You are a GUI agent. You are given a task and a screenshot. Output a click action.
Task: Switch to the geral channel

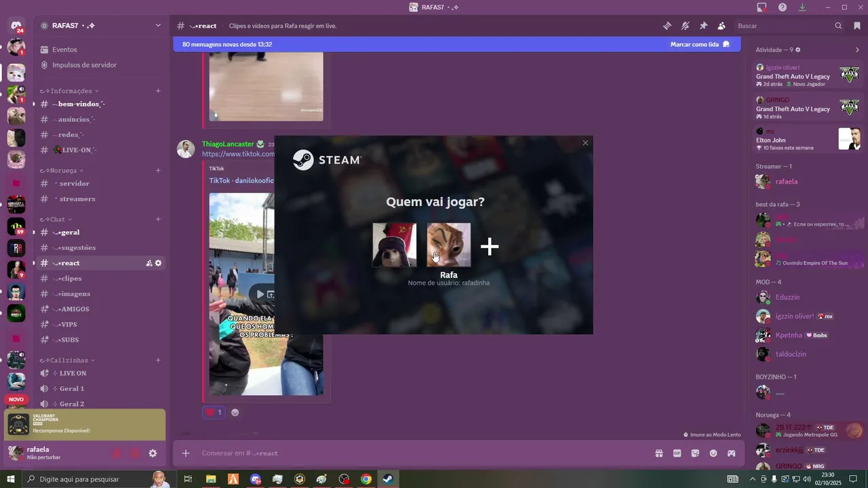[x=100, y=232]
